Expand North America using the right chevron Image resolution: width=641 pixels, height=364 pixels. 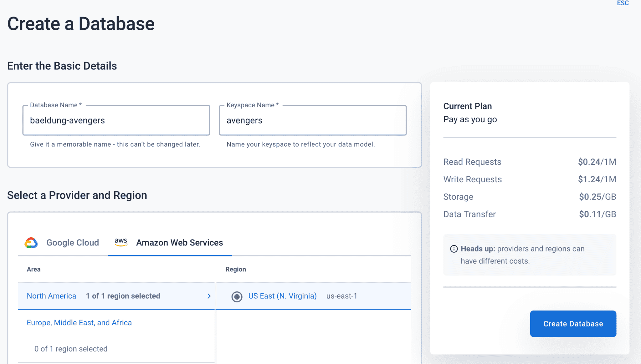(209, 296)
